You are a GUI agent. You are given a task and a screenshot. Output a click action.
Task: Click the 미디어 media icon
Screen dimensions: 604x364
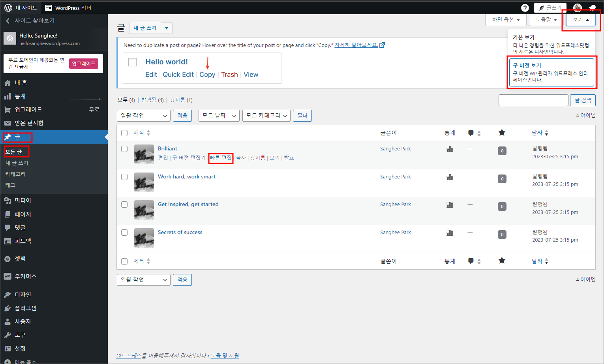pos(8,201)
